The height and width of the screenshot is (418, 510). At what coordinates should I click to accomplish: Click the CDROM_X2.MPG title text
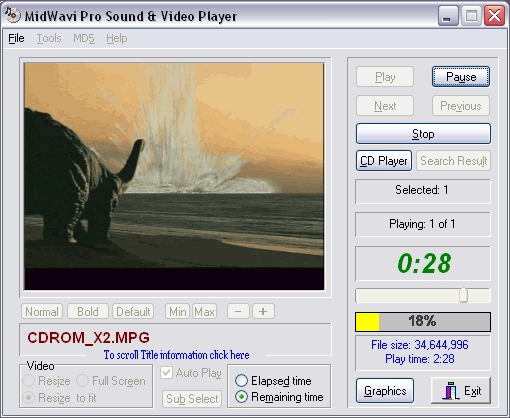[88, 338]
